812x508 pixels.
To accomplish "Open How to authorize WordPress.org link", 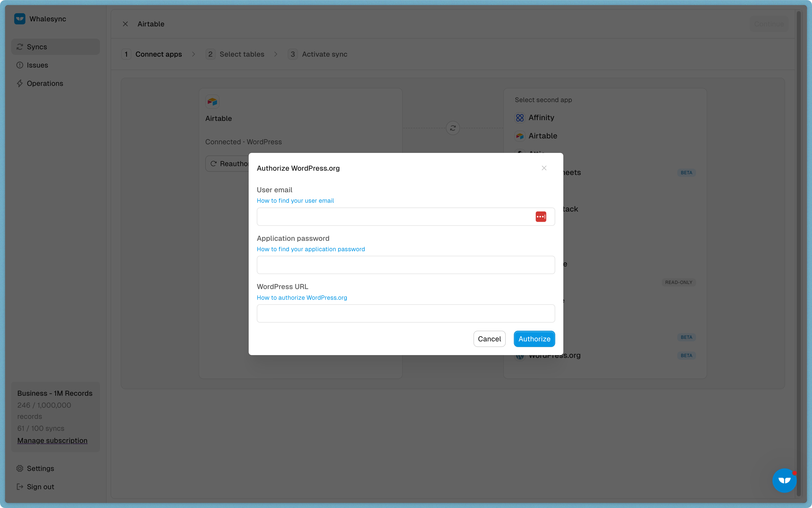I will [302, 298].
